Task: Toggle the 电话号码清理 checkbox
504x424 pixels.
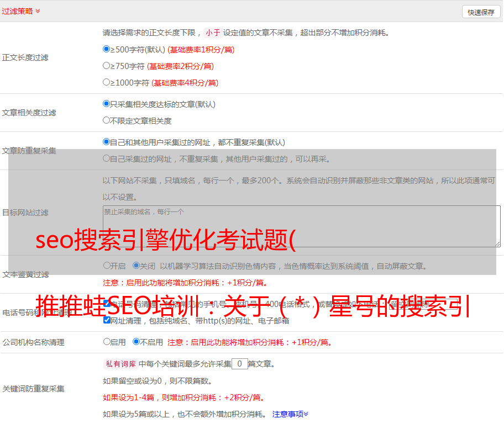Action: [107, 303]
